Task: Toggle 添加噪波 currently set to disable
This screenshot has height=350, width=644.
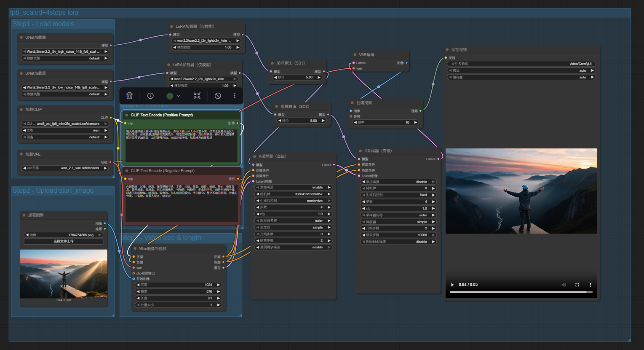Action: [x=398, y=182]
